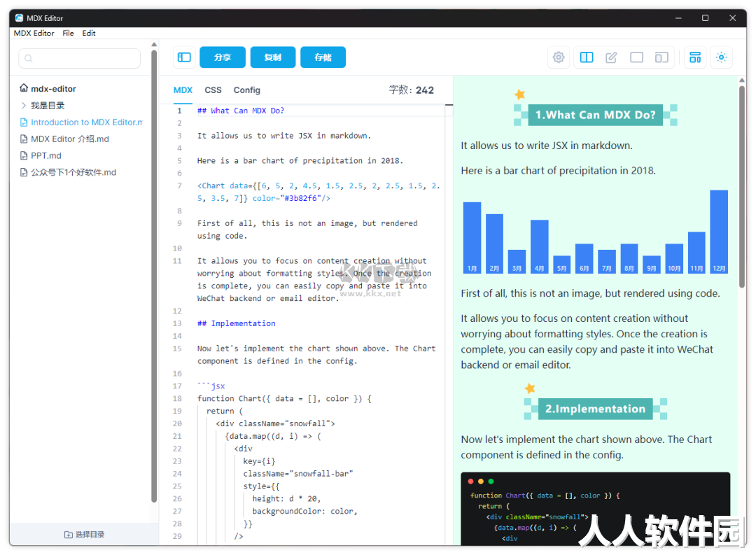The image size is (756, 555).
Task: Click the 12月 bar in chart
Action: 719,232
